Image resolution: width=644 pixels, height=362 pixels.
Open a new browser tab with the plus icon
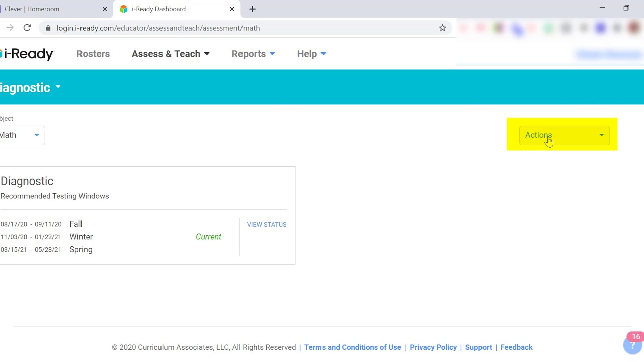coord(252,9)
